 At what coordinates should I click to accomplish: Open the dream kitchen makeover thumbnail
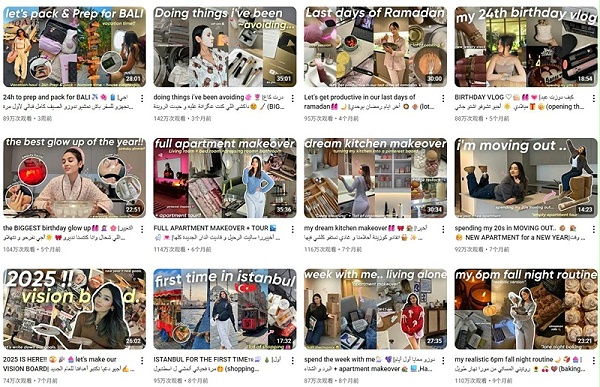[x=375, y=178]
